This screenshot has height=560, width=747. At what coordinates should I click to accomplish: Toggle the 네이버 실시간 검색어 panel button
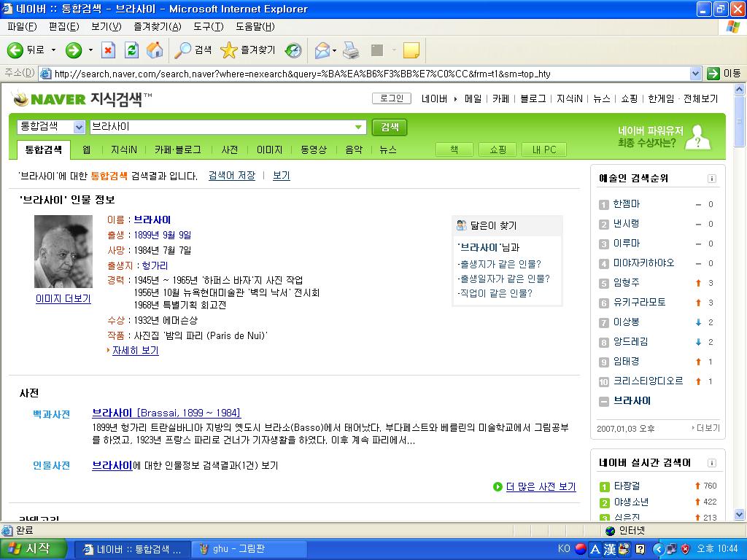[x=712, y=463]
